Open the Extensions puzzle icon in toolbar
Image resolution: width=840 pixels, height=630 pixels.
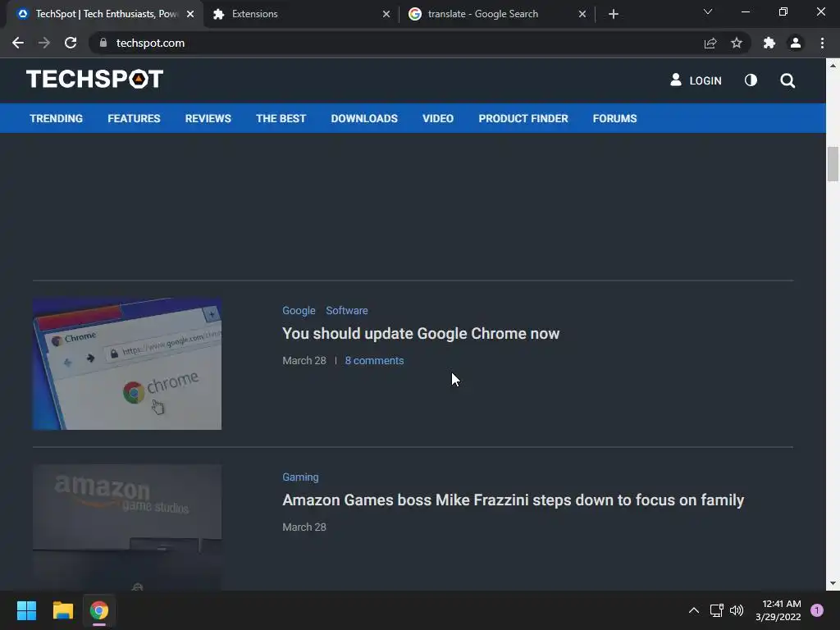769,43
